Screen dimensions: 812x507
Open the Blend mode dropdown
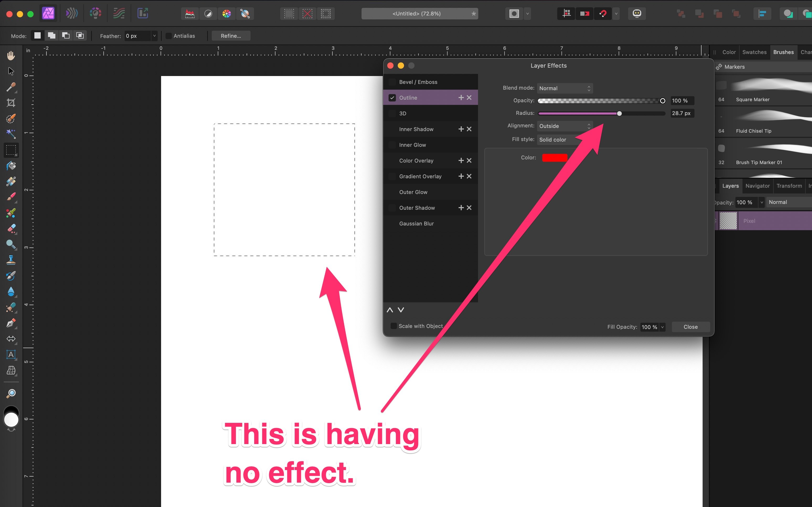564,88
